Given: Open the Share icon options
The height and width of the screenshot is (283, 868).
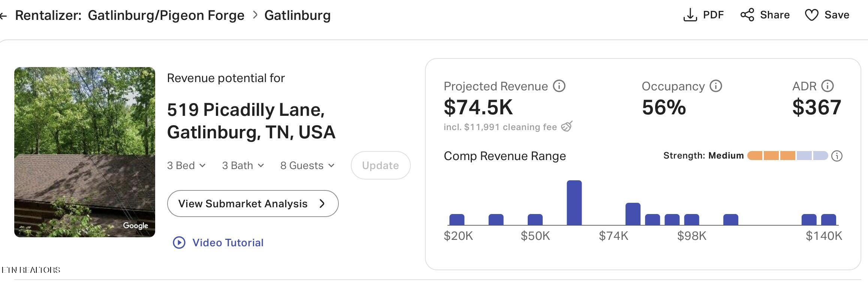Looking at the screenshot, I should click(747, 15).
